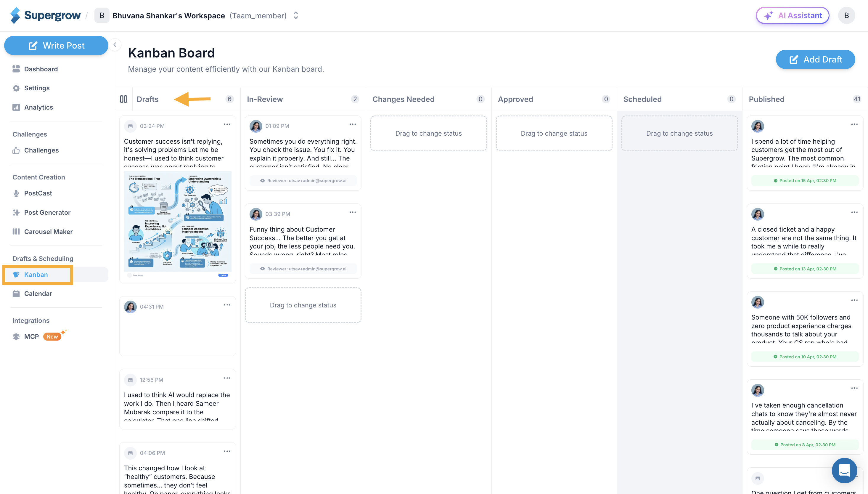Click the 'Posted on 15 Apr, 02:30 PM' badge
868x494 pixels.
click(x=805, y=180)
